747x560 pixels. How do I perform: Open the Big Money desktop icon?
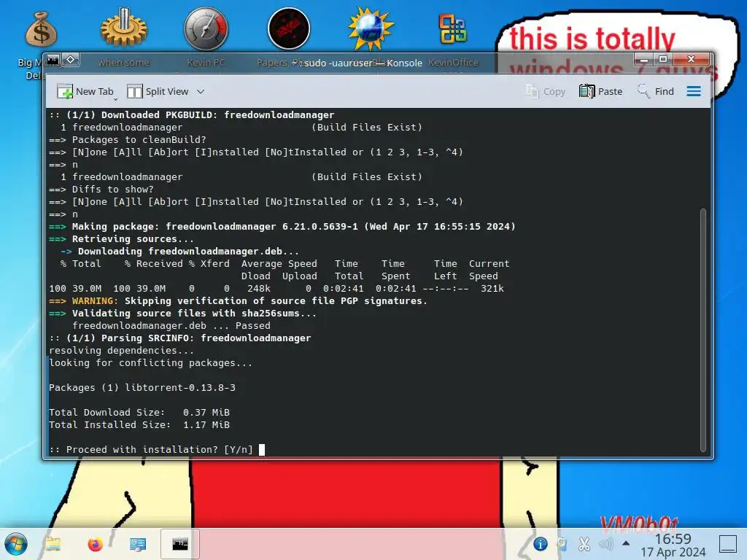point(41,29)
